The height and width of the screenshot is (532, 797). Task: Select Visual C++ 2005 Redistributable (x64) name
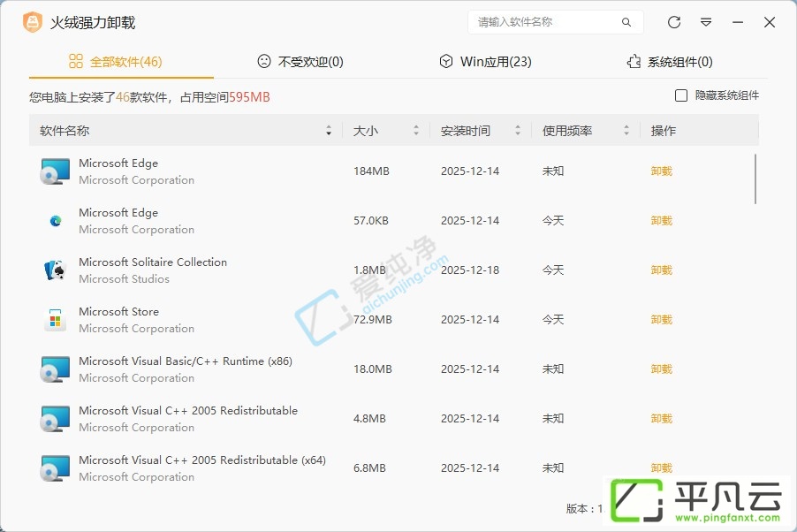(x=202, y=460)
